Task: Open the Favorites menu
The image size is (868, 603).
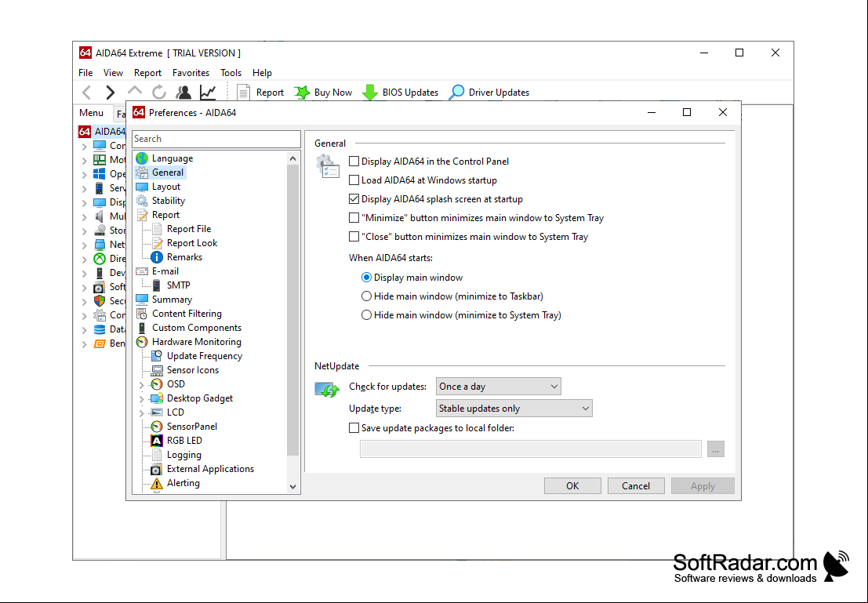Action: (191, 73)
